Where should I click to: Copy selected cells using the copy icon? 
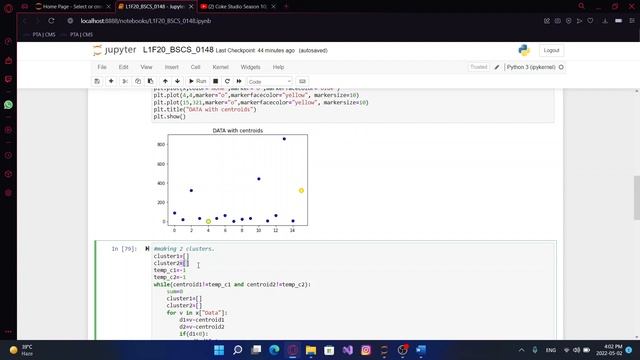[138, 81]
